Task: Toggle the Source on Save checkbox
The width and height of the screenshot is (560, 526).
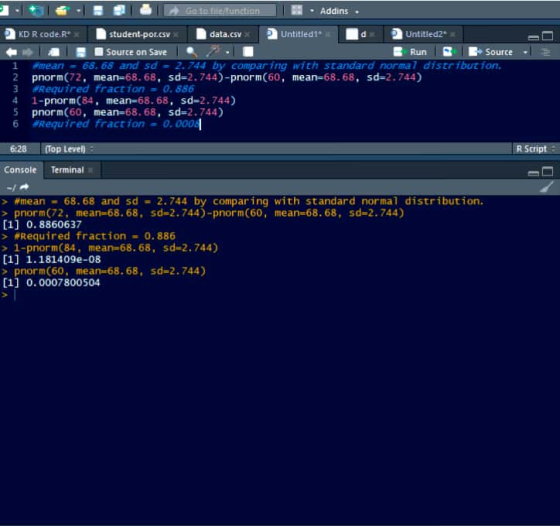Action: coord(99,52)
